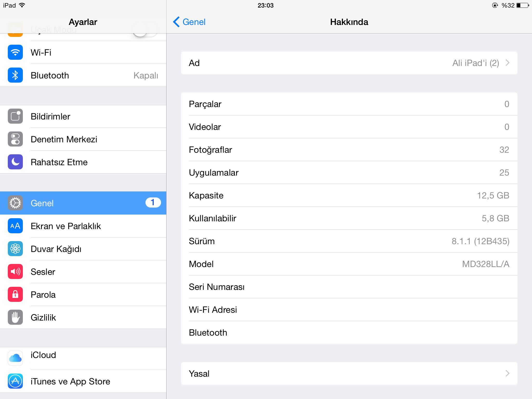532x399 pixels.
Task: Open Bildirimler settings
Action: point(83,116)
